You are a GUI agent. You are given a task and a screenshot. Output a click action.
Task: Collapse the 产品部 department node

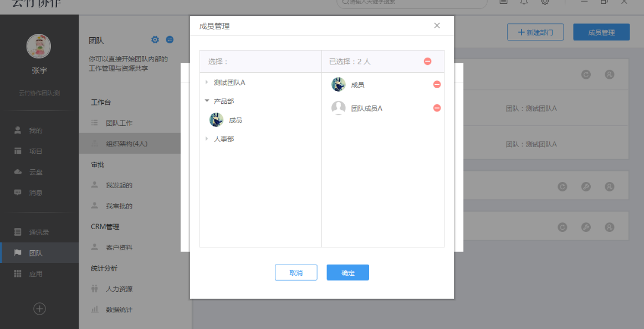(207, 102)
